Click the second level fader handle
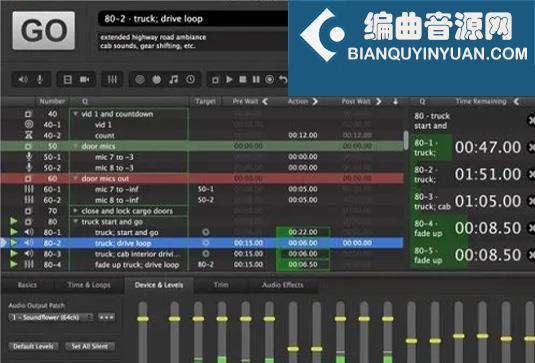The height and width of the screenshot is (363, 535). coord(174,319)
